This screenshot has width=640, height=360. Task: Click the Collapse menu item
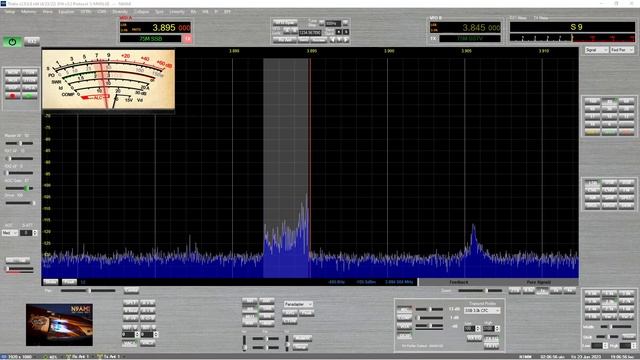click(x=142, y=12)
